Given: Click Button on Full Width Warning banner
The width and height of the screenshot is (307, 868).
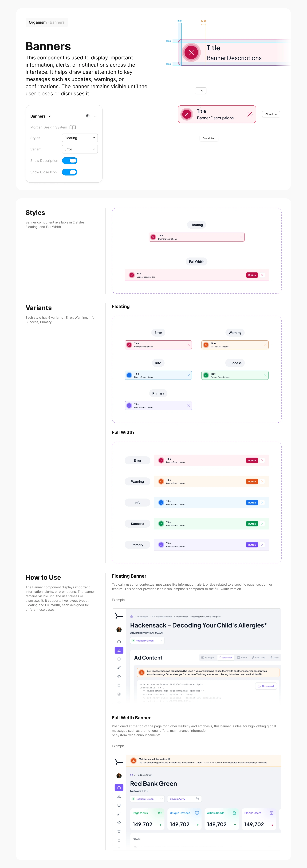Looking at the screenshot, I should (252, 481).
